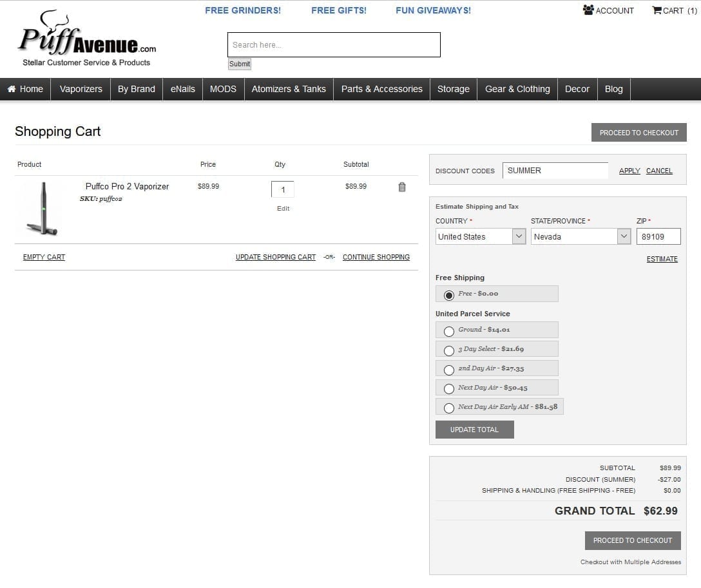
Task: Select Next Day Air $50.45 shipping
Action: [449, 389]
